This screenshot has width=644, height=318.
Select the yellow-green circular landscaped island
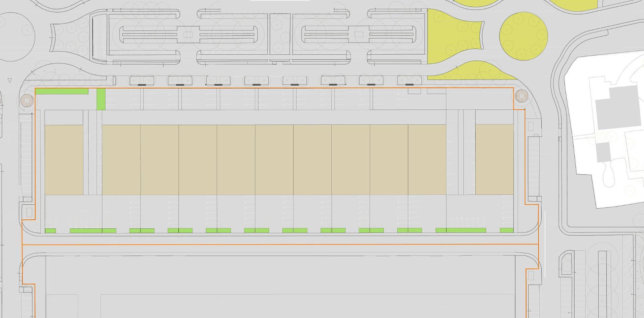tap(524, 37)
